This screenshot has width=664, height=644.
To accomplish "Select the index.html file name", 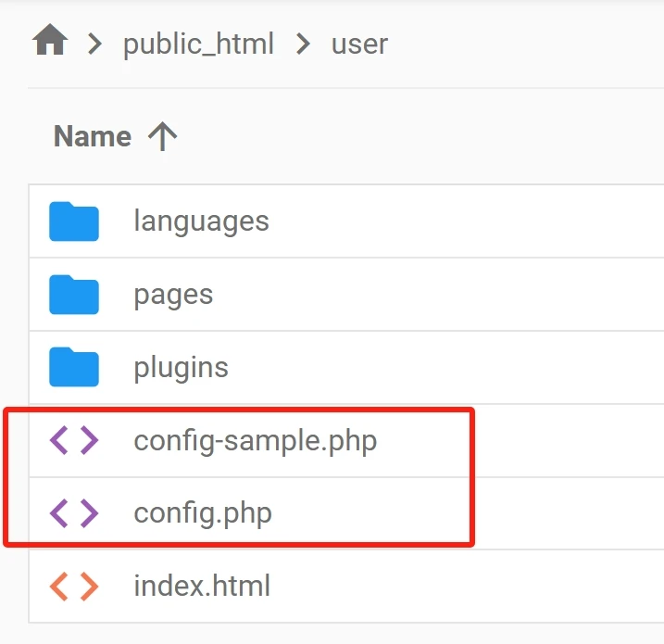I will pos(202,586).
